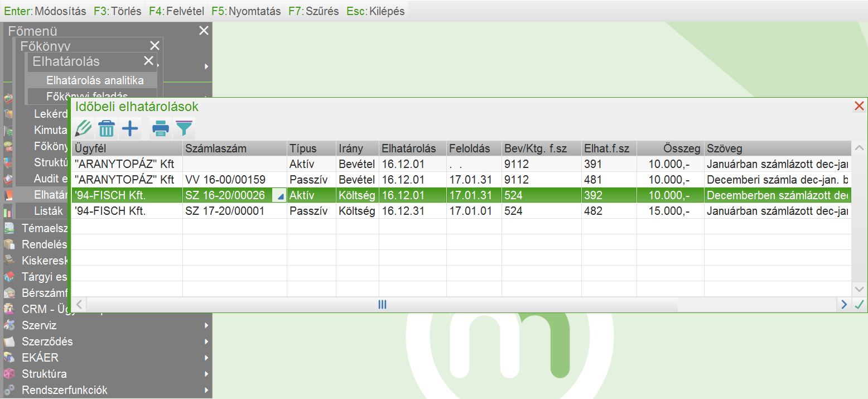Click the Típus column header
The image size is (868, 399).
coord(311,148)
